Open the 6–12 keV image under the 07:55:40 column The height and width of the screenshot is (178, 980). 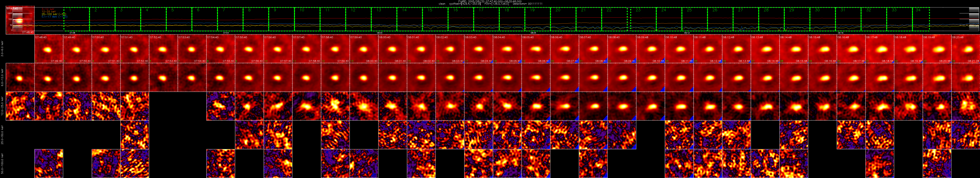point(249,77)
